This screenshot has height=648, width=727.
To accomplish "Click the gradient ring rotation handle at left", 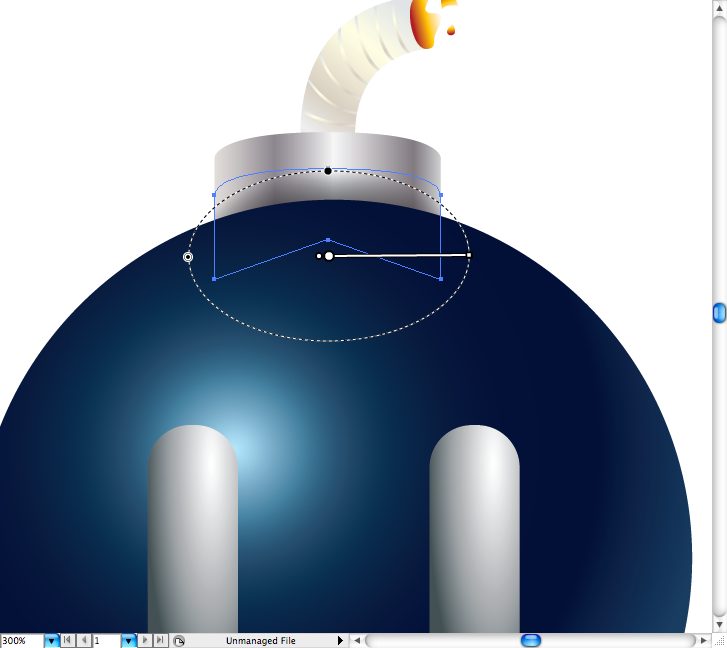I will (188, 257).
